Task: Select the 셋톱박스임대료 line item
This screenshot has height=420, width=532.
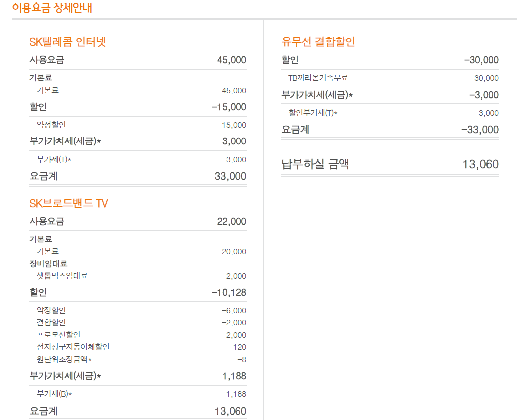Action: pos(62,276)
